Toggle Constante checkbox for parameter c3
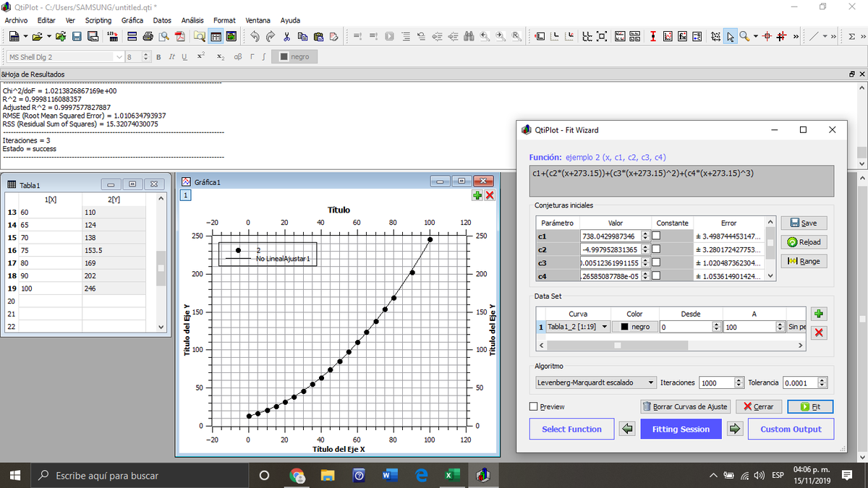The height and width of the screenshot is (488, 868). point(656,262)
